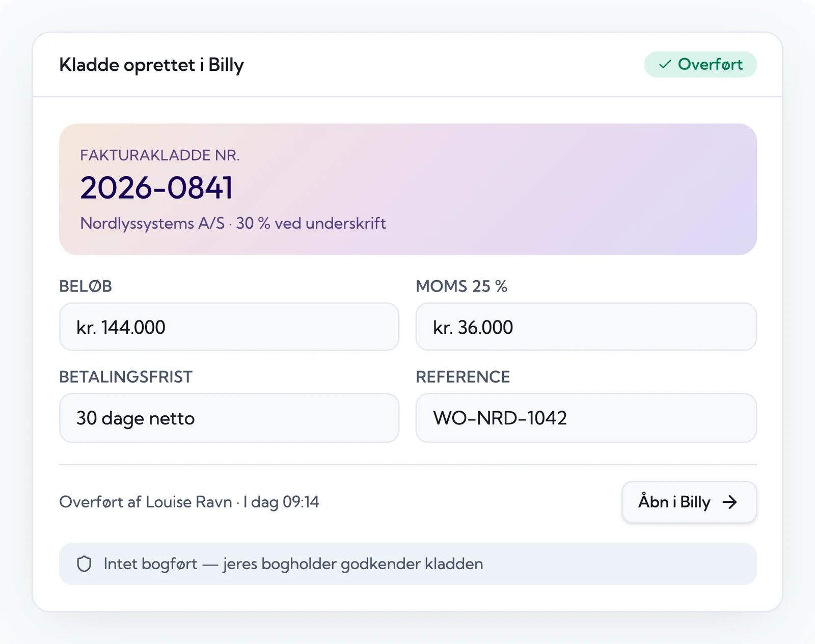Click the REFERENCE label
The width and height of the screenshot is (815, 644).
463,377
